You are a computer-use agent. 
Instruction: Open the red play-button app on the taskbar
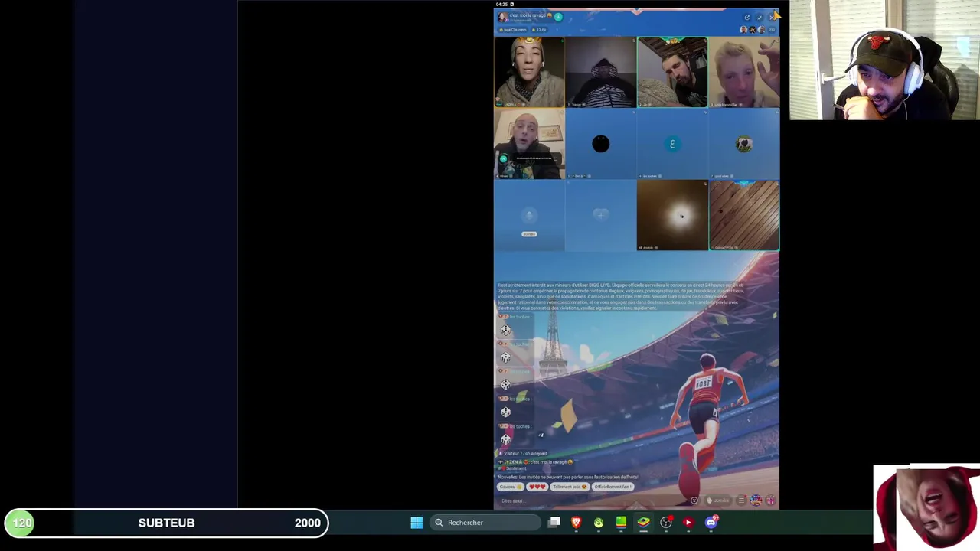(688, 523)
